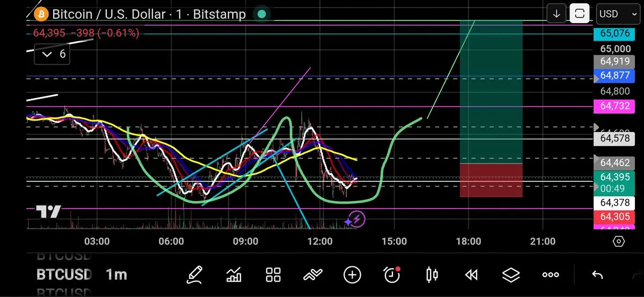Undo with the curved arrow icon

click(597, 275)
